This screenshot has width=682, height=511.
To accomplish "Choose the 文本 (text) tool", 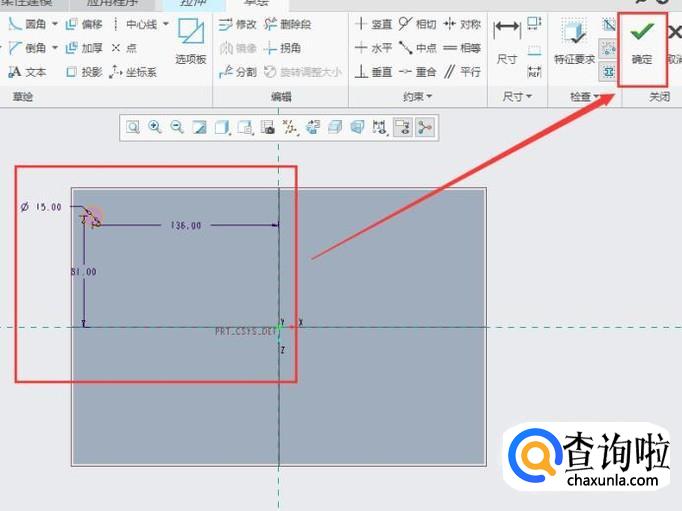I will (x=27, y=72).
